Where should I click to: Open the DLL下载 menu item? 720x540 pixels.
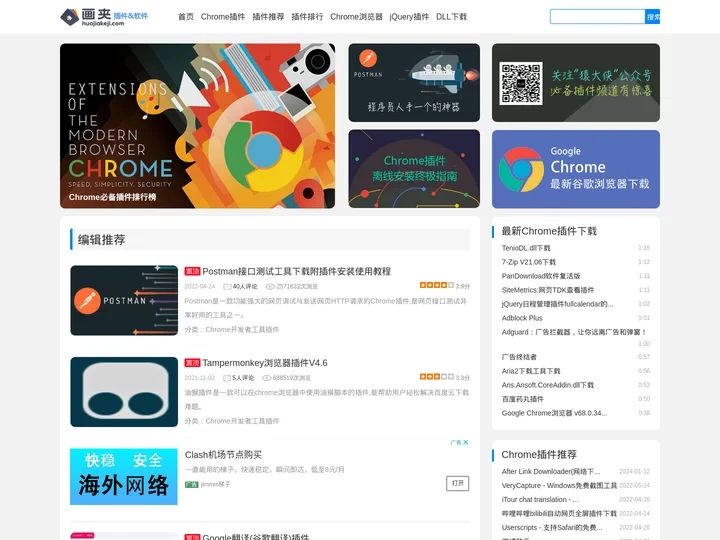pos(451,17)
